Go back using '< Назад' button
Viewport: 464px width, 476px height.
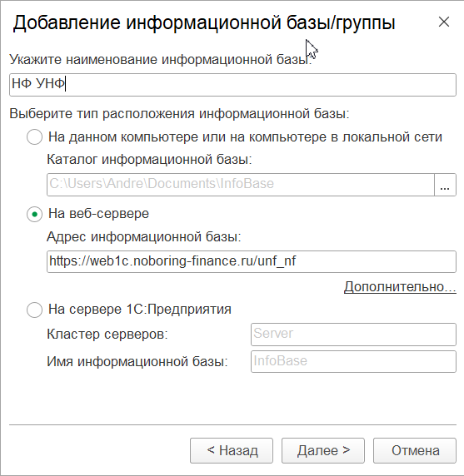232,450
